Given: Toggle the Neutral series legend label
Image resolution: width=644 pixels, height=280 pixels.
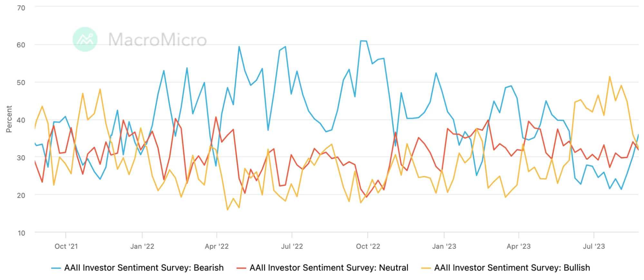Looking at the screenshot, I should tap(329, 268).
